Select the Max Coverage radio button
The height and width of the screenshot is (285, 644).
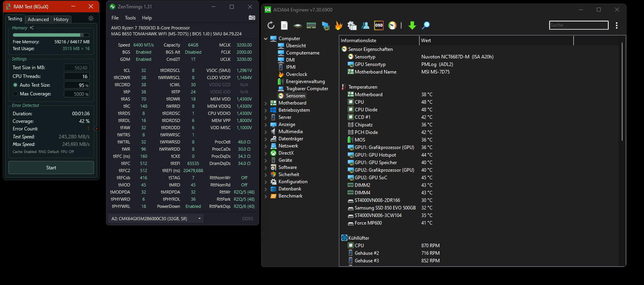15,94
